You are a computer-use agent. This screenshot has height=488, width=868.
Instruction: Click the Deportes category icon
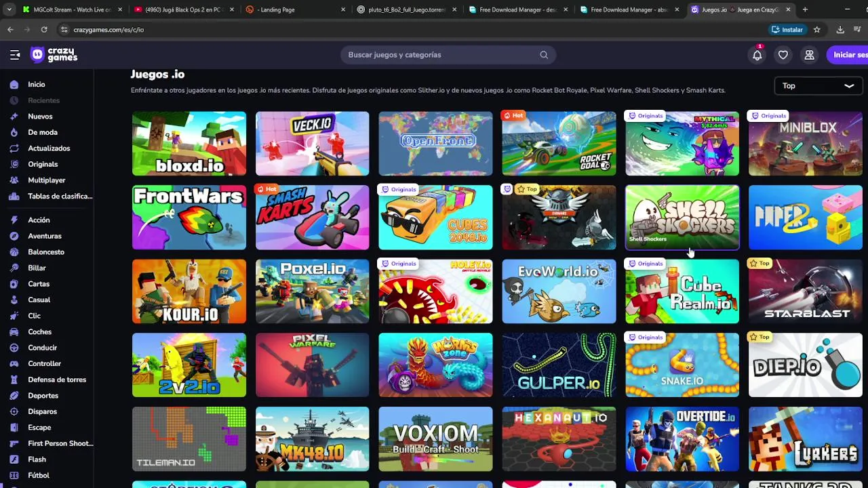click(x=14, y=395)
